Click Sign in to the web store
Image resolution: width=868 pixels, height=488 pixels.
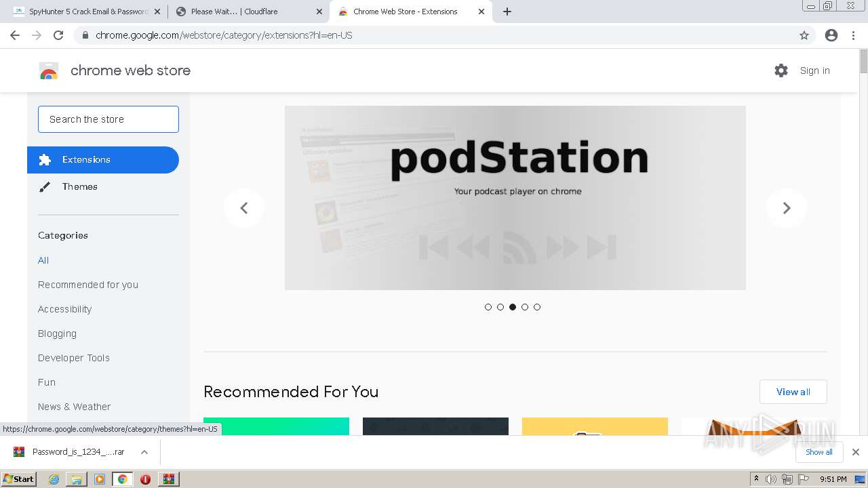814,70
